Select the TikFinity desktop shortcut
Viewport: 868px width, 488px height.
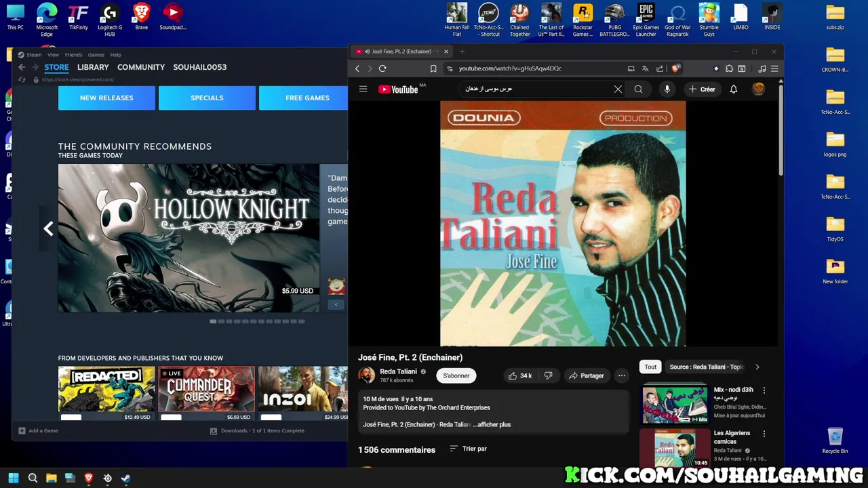click(x=79, y=18)
